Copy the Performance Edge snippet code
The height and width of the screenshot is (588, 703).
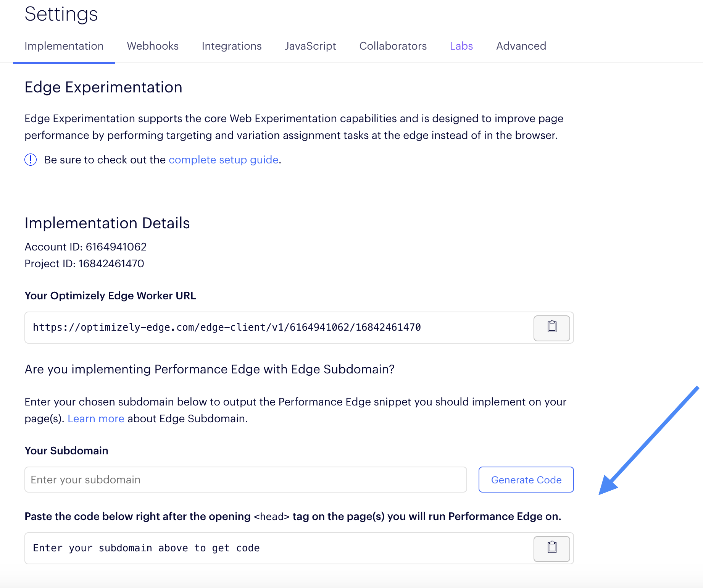551,549
